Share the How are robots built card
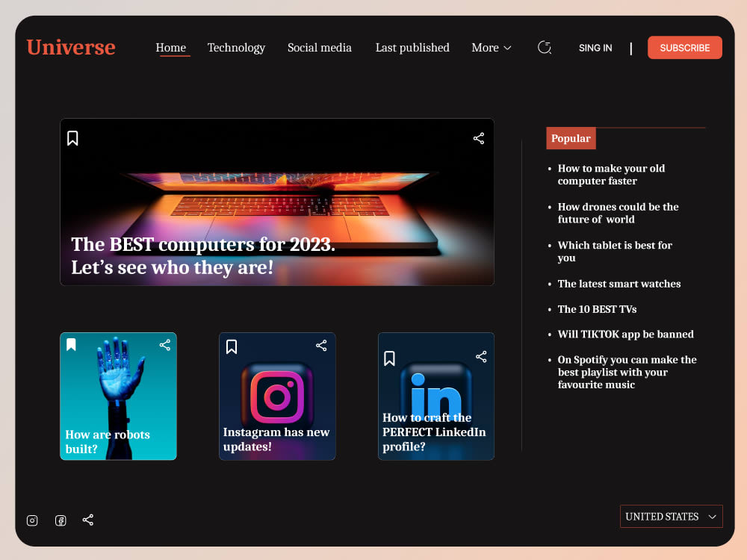747x560 pixels. 165,345
